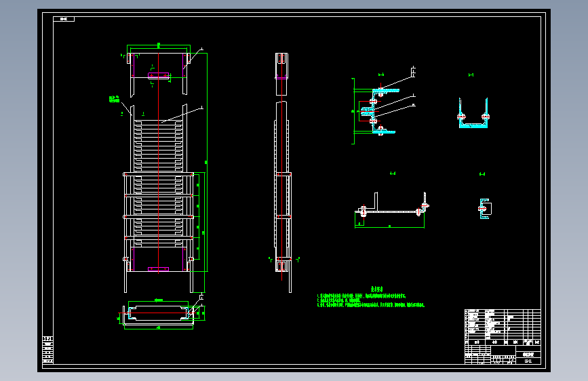588x381 pixels.
Task: Click the magenta slot at bottom of front view
Action: pyautogui.click(x=158, y=269)
